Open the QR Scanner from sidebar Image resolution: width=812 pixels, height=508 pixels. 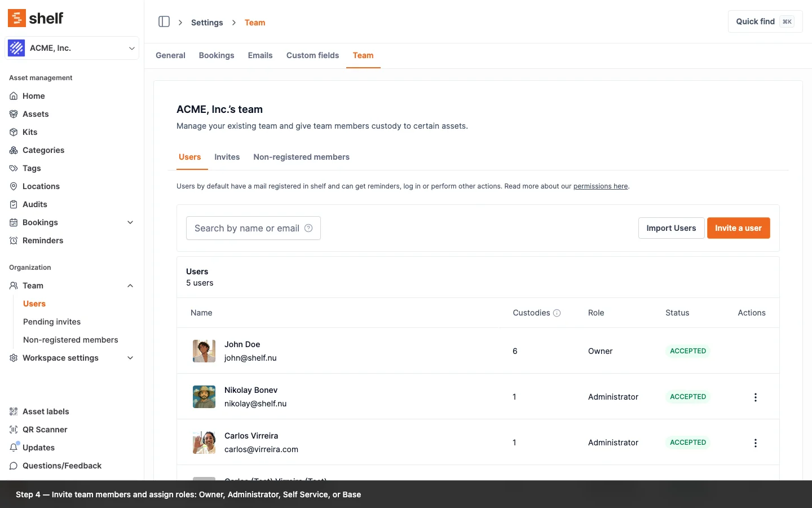coord(45,430)
